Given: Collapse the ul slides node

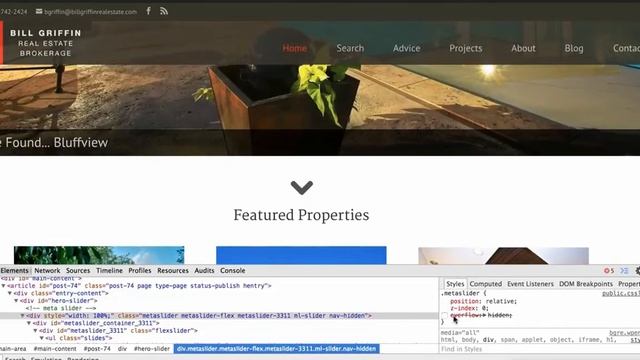Looking at the screenshot, I should pyautogui.click(x=42, y=338).
